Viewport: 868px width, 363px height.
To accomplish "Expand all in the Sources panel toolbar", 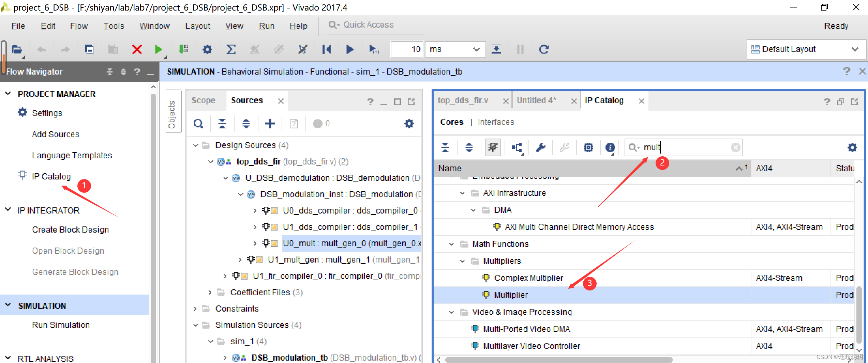I will 246,124.
